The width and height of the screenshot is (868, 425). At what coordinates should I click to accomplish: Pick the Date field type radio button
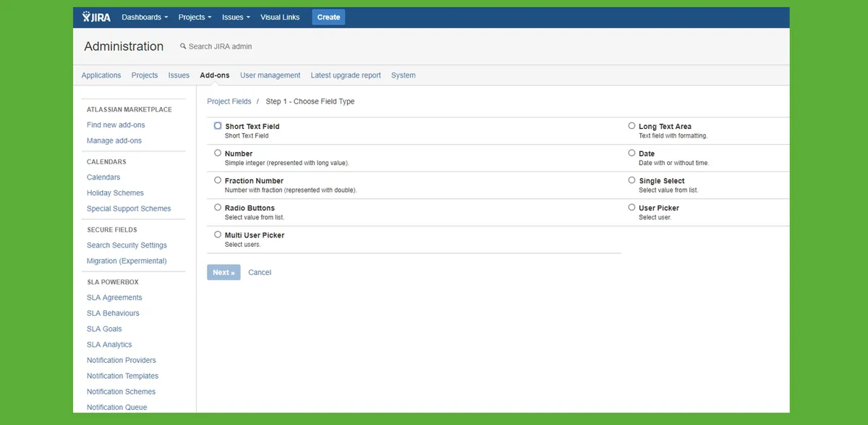(x=631, y=153)
